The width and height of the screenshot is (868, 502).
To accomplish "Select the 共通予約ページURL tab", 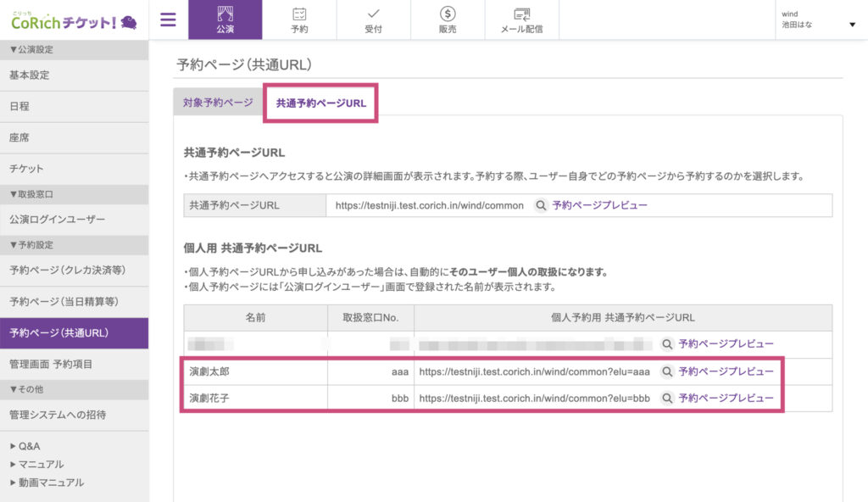I will coord(320,103).
